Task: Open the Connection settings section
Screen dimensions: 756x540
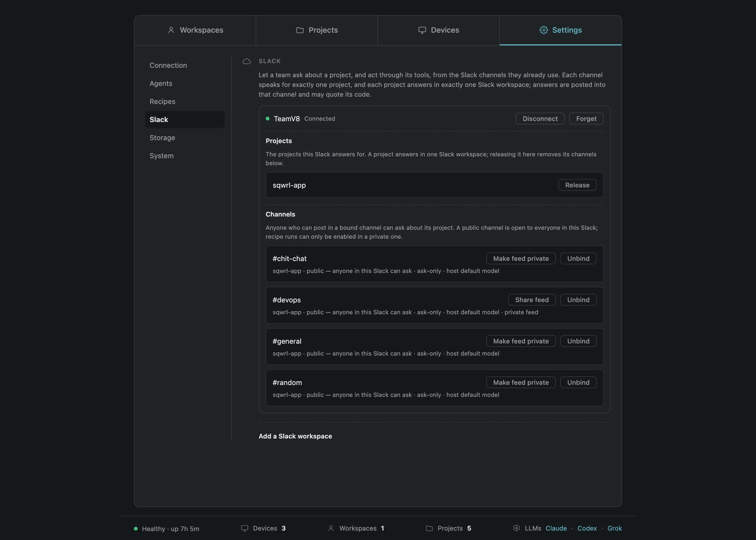Action: 185,65
